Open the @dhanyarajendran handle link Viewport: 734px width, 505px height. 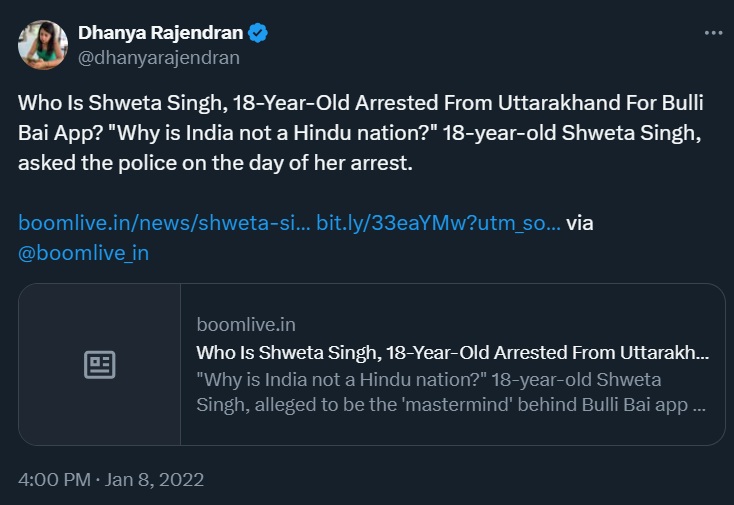(159, 57)
